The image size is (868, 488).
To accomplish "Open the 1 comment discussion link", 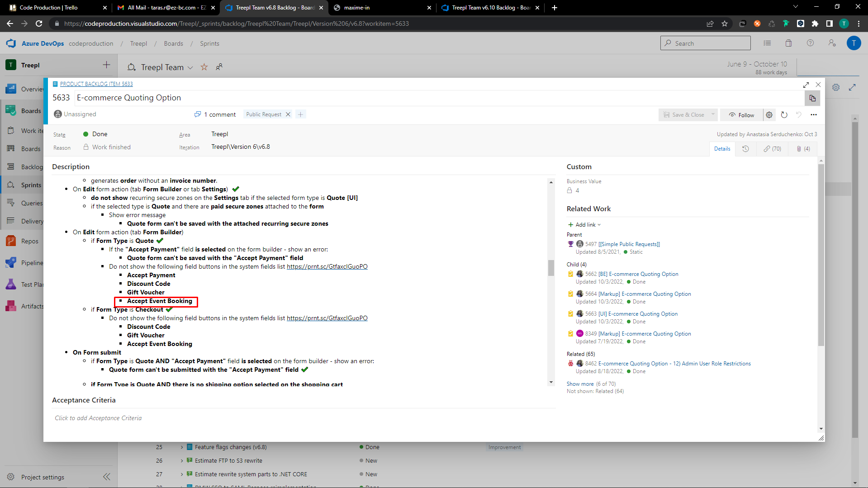I will pos(215,114).
